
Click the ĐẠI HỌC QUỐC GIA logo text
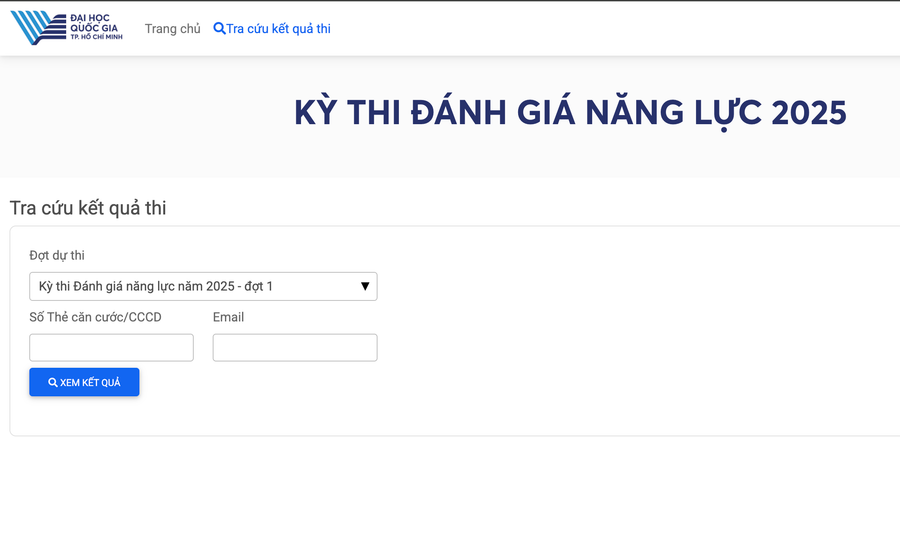coord(95,27)
